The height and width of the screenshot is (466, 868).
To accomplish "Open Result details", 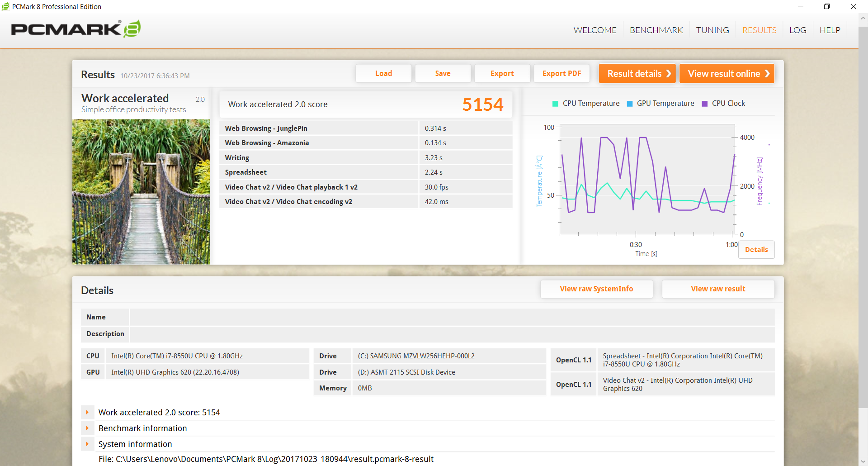I will point(637,73).
